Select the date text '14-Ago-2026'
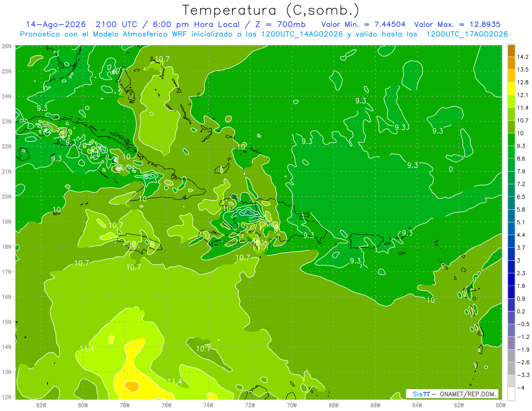This screenshot has height=411, width=532. tap(56, 24)
